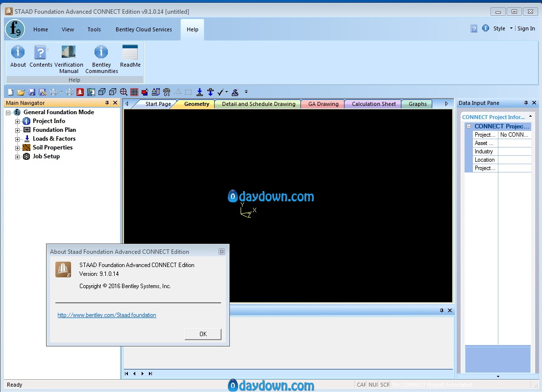Open the Home ribbon tab
The width and height of the screenshot is (542, 392).
[x=41, y=29]
